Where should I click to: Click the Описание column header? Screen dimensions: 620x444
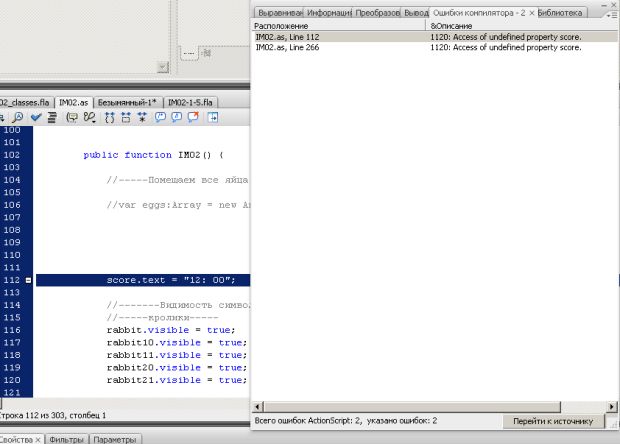point(522,26)
